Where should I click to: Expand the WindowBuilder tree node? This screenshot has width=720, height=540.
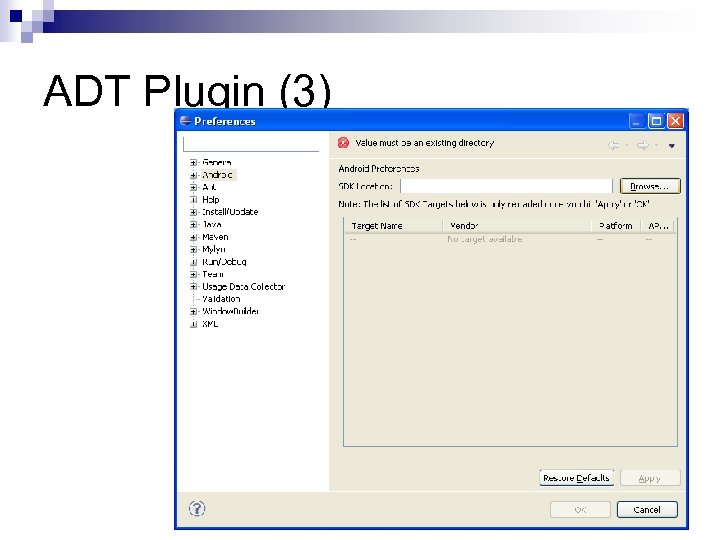point(193,311)
